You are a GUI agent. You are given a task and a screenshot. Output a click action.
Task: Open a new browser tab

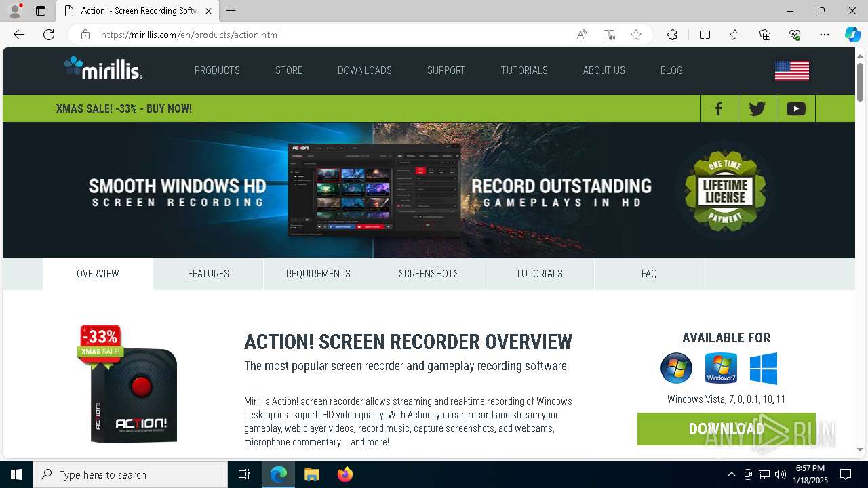coord(231,11)
